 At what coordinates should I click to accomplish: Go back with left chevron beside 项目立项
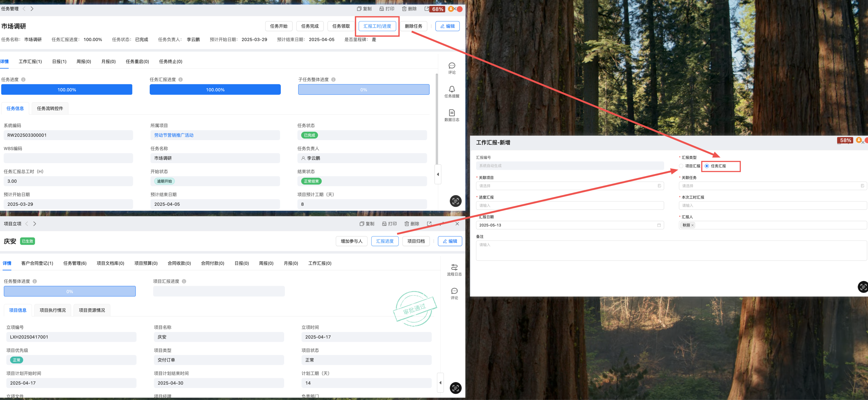(x=27, y=224)
